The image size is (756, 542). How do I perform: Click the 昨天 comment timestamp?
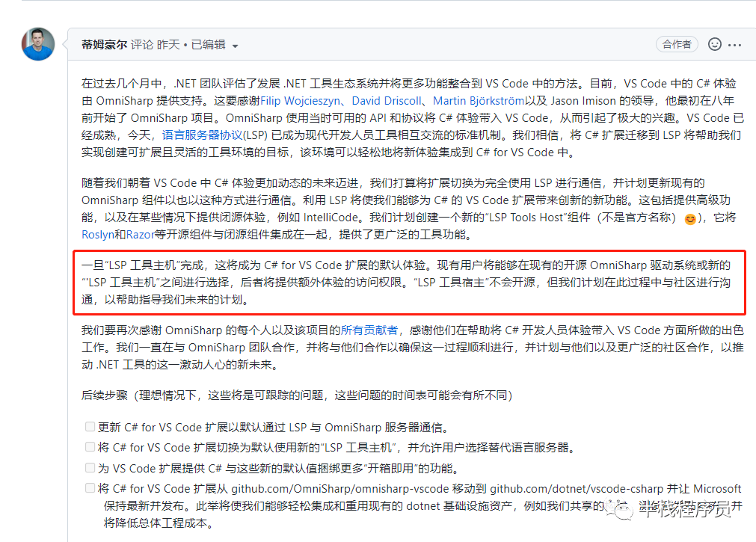coord(168,45)
